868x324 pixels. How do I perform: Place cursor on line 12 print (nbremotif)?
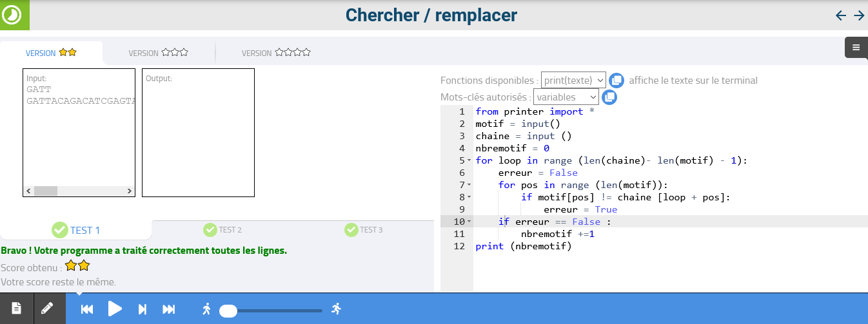pos(524,247)
